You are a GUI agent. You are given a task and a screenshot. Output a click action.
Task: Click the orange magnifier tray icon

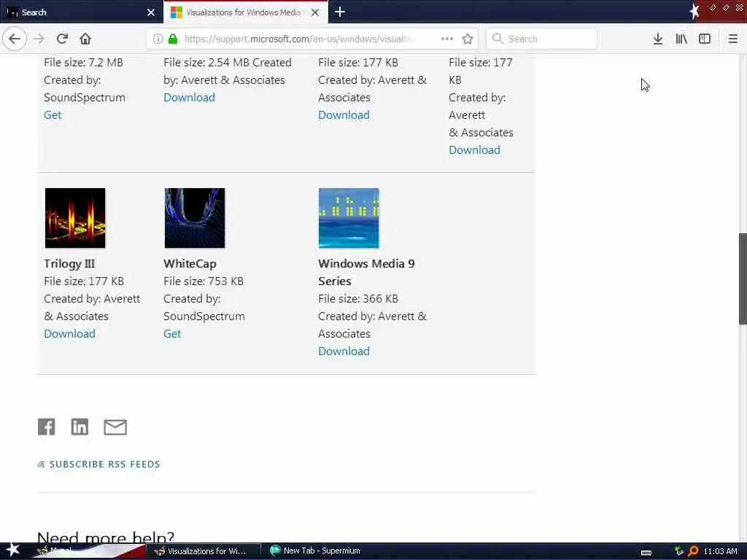(x=693, y=551)
